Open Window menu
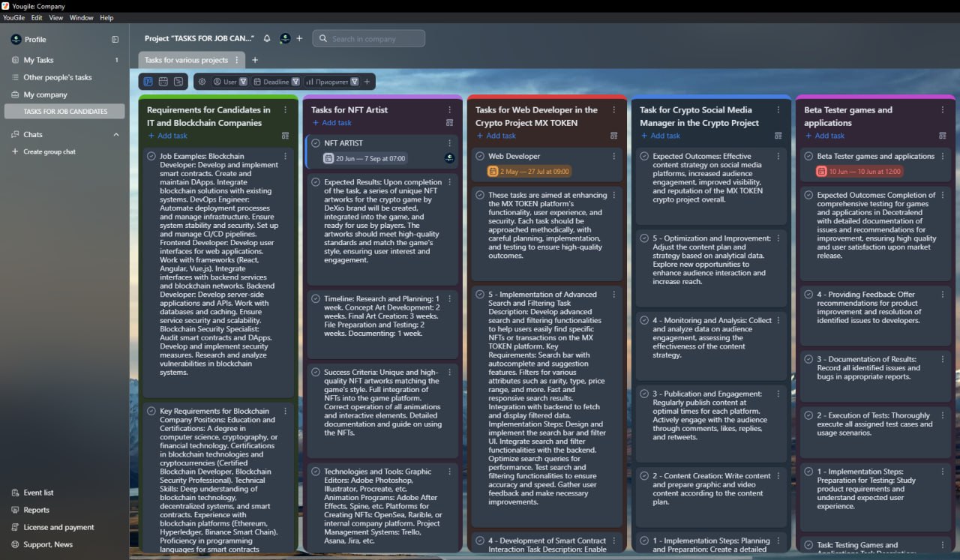 tap(82, 17)
